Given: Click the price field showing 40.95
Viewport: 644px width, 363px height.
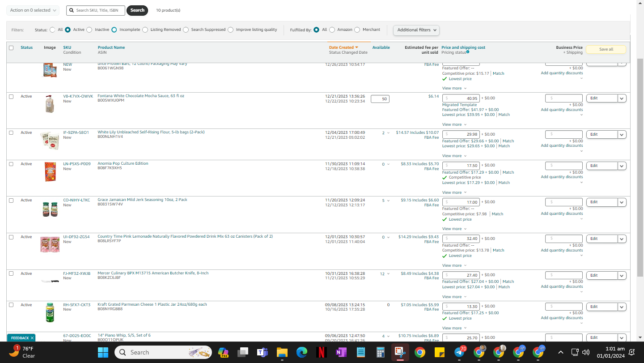Looking at the screenshot, I should 461,98.
